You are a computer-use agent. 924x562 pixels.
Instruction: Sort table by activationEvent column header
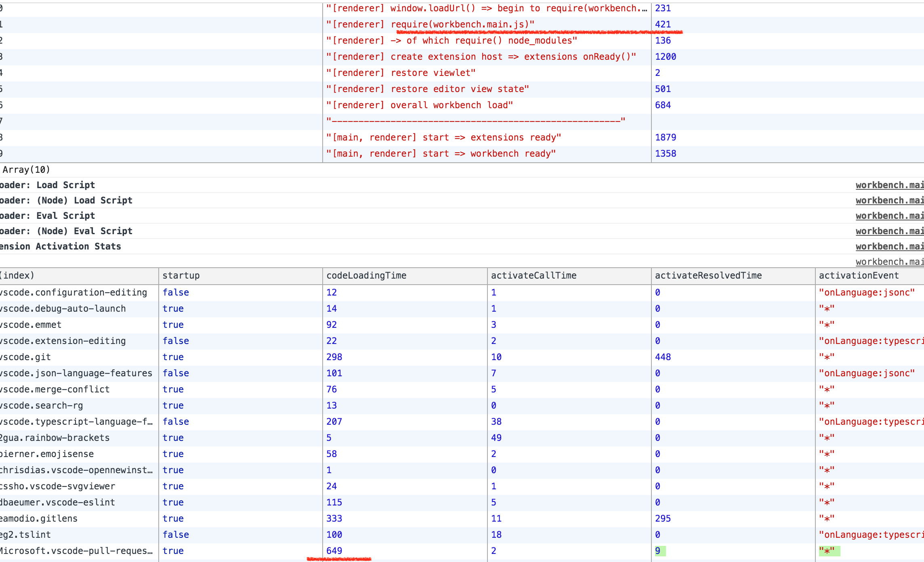(x=859, y=276)
